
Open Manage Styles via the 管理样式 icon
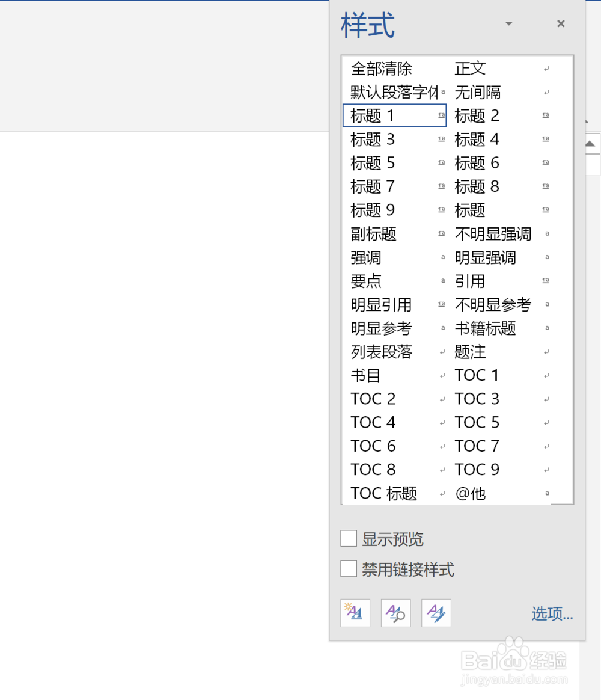(436, 613)
